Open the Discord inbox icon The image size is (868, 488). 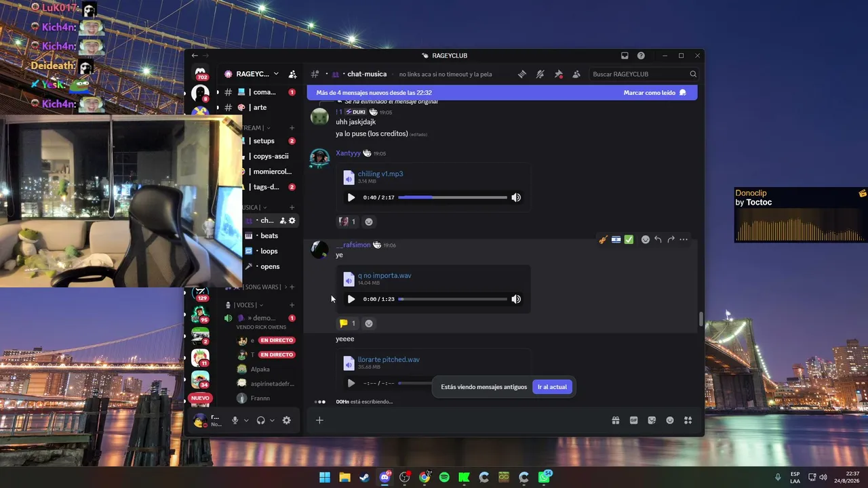click(625, 56)
